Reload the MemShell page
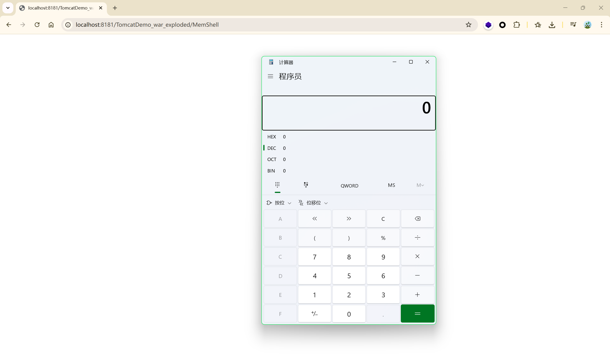610x364 pixels. [x=37, y=25]
